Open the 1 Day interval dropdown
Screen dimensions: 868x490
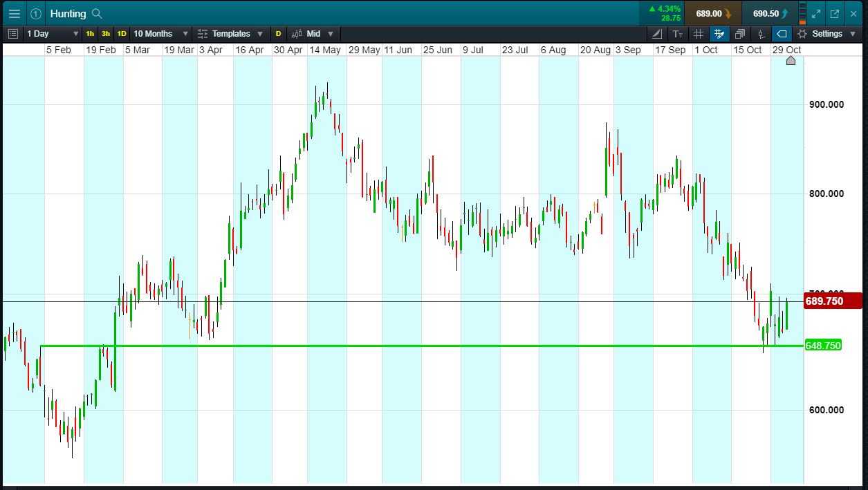pyautogui.click(x=52, y=33)
